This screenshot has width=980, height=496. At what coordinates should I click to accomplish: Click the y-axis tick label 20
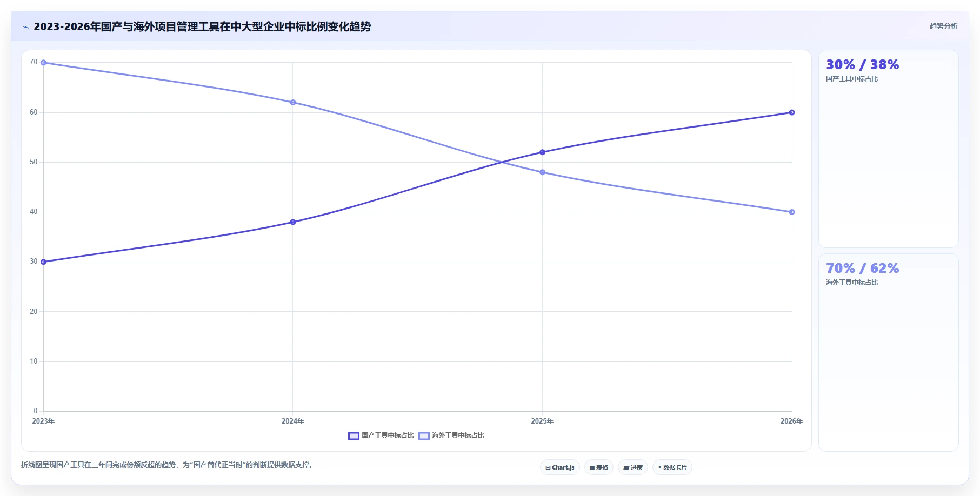(34, 312)
